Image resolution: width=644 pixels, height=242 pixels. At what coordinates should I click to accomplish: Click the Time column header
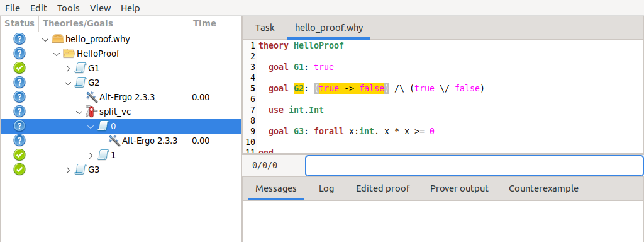(215, 23)
